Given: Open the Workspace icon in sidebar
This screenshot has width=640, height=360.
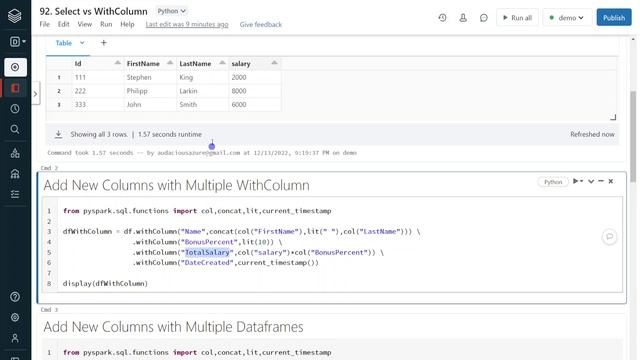Looking at the screenshot, I should point(16,88).
